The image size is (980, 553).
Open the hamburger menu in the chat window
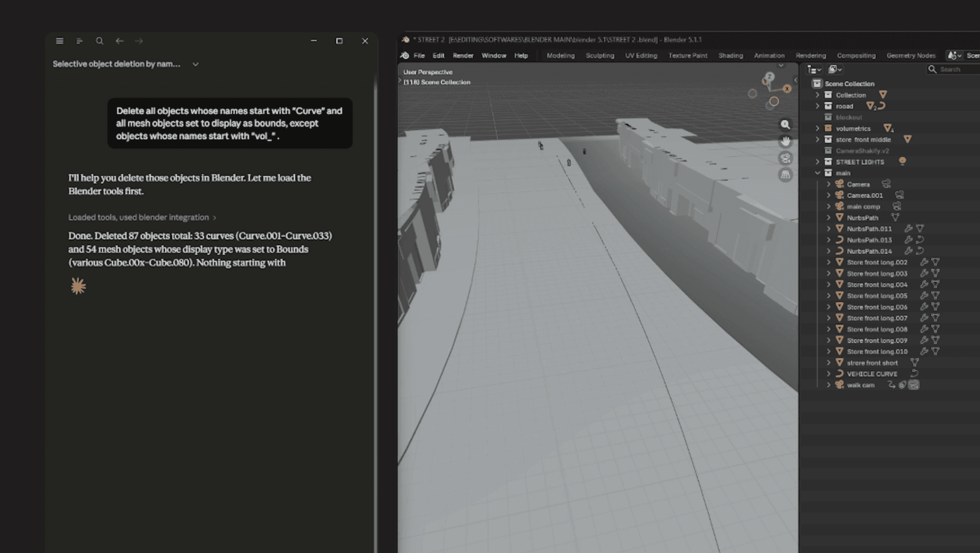60,41
